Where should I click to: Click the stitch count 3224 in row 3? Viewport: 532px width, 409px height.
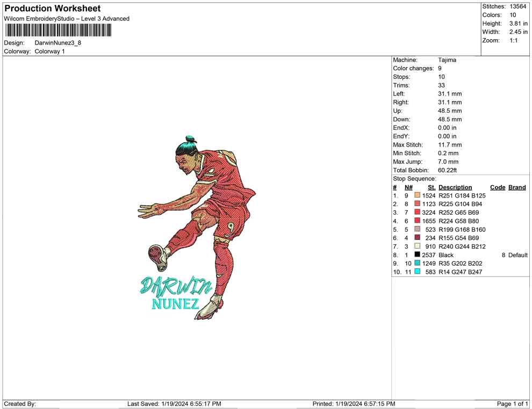[x=428, y=213]
